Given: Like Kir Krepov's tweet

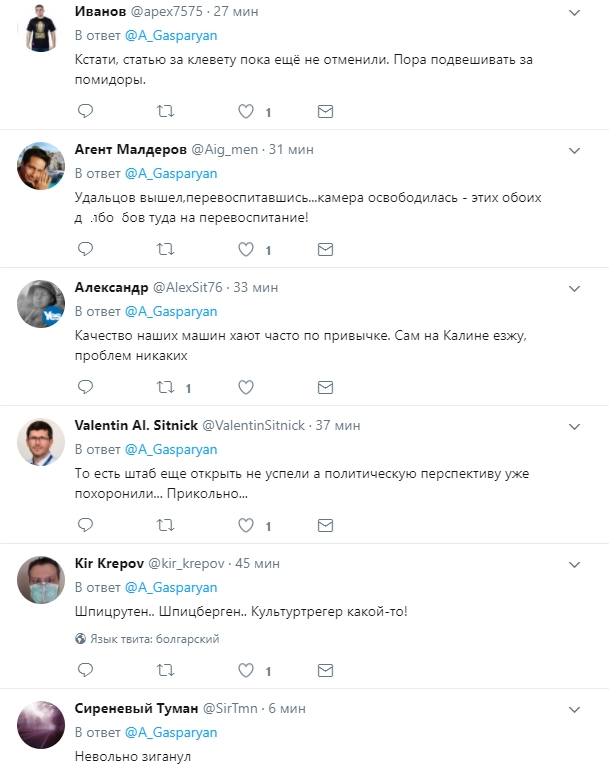Looking at the screenshot, I should click(245, 670).
